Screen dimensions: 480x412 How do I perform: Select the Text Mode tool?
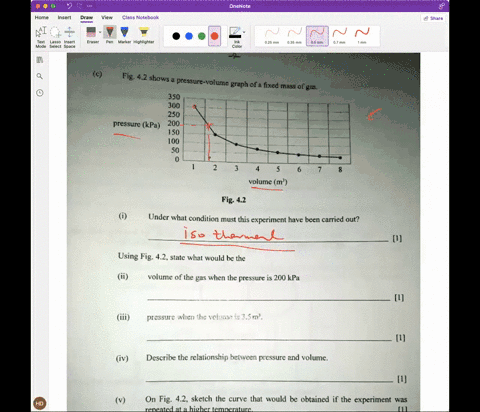[41, 37]
